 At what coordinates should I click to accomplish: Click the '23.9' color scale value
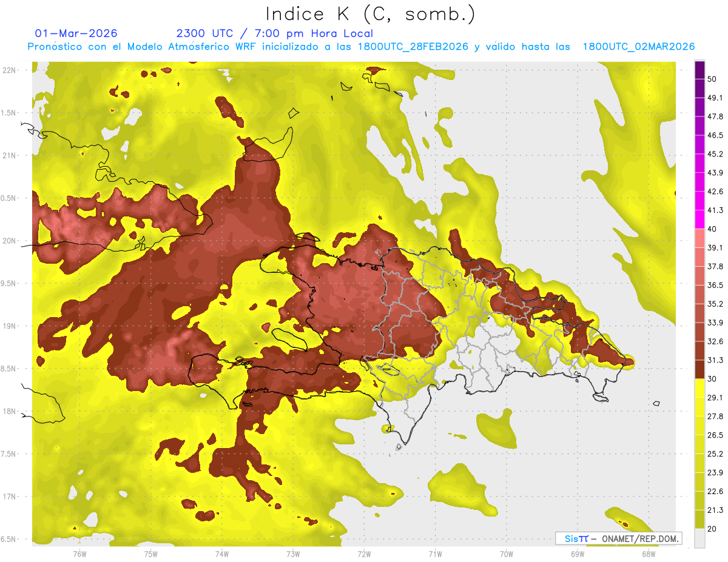coord(715,472)
